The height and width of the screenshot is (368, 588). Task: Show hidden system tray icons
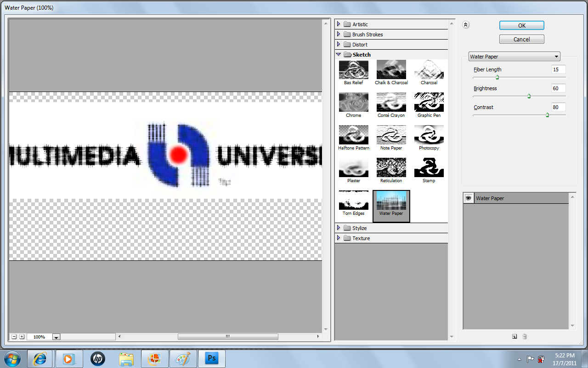tap(519, 359)
